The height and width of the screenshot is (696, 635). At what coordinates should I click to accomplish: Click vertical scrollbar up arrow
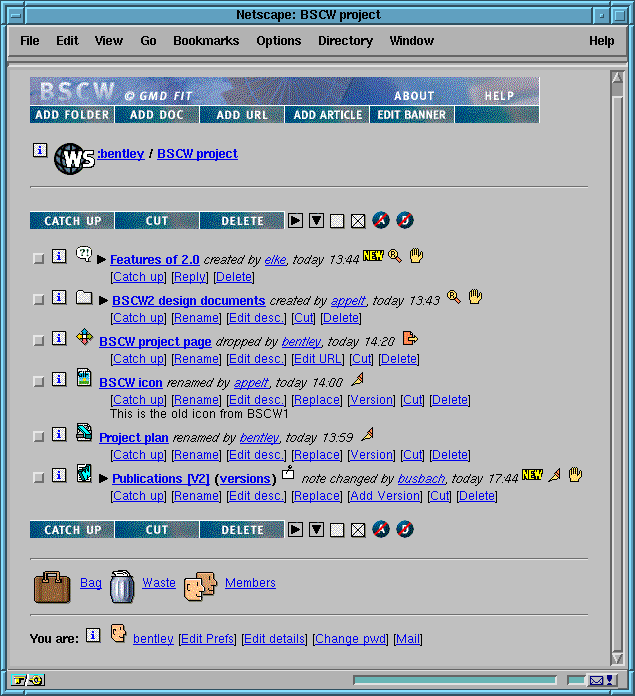(617, 78)
